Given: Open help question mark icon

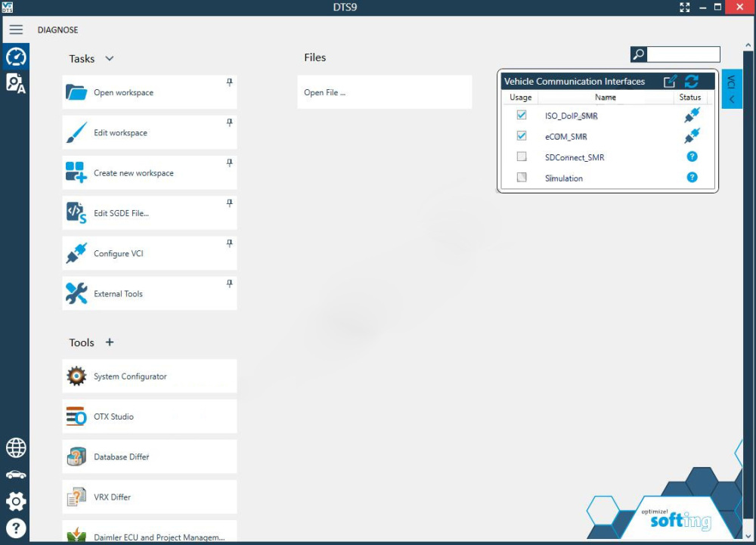Looking at the screenshot, I should pyautogui.click(x=16, y=528).
